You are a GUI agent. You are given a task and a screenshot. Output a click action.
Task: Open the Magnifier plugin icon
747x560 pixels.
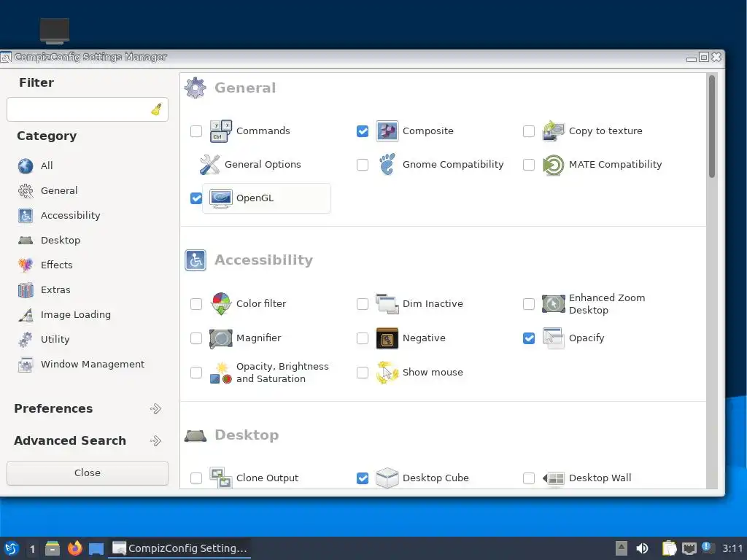click(x=220, y=338)
